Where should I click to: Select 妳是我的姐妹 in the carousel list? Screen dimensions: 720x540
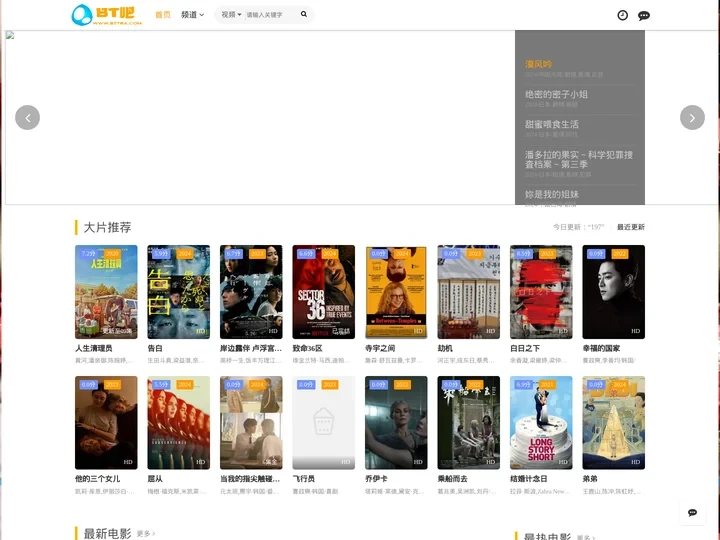551,194
